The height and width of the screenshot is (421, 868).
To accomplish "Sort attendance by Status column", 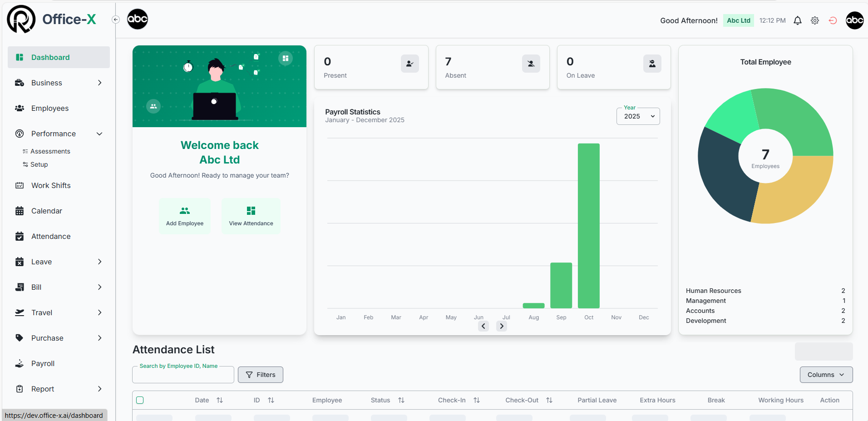I will click(401, 400).
